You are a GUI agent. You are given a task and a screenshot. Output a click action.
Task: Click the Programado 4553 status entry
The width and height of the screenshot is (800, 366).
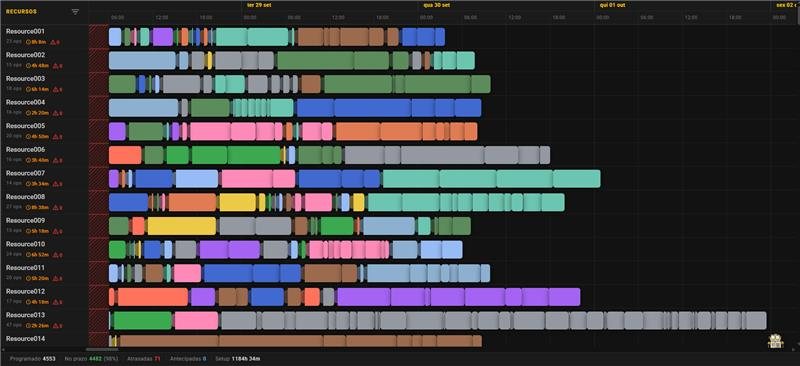click(x=33, y=359)
